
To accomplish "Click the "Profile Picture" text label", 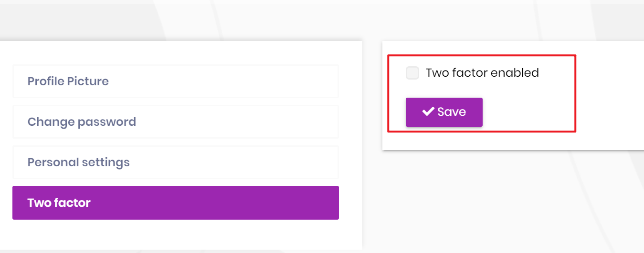I will 68,81.
